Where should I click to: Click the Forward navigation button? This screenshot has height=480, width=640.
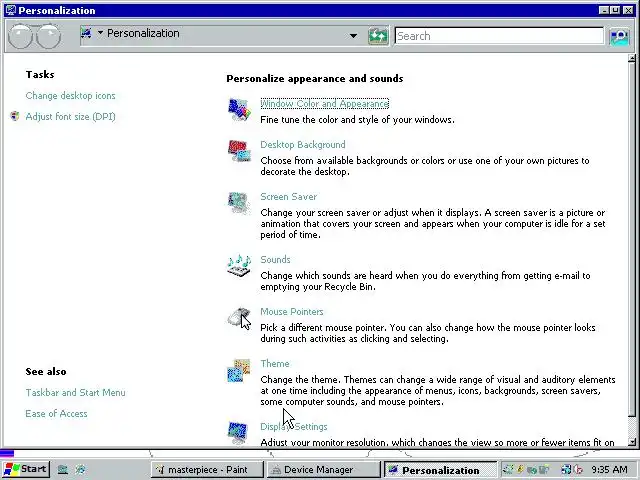tap(49, 36)
